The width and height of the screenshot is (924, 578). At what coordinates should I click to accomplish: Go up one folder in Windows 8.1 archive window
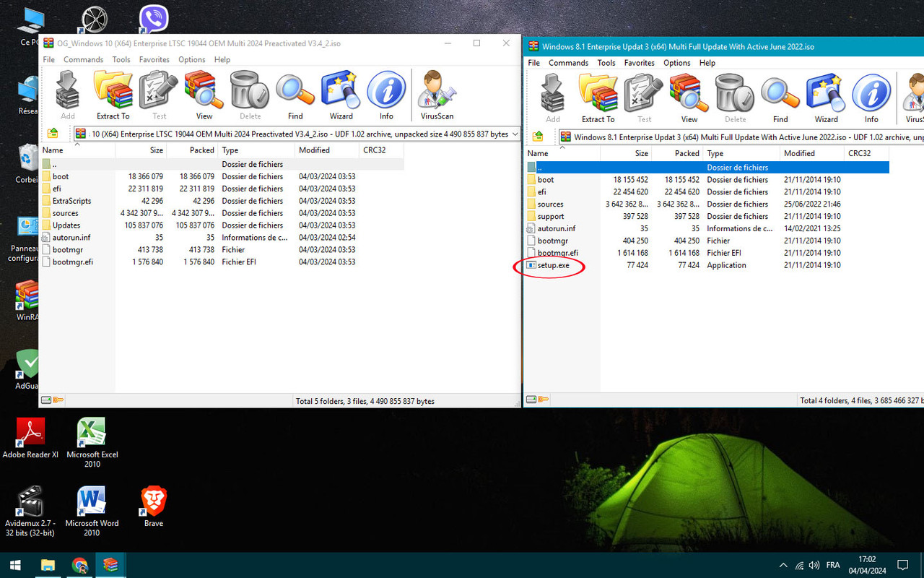(538, 137)
